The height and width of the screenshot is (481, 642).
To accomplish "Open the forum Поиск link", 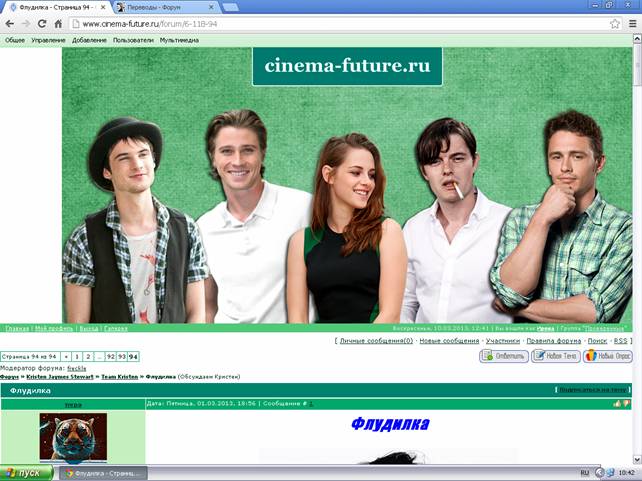I will coord(597,341).
